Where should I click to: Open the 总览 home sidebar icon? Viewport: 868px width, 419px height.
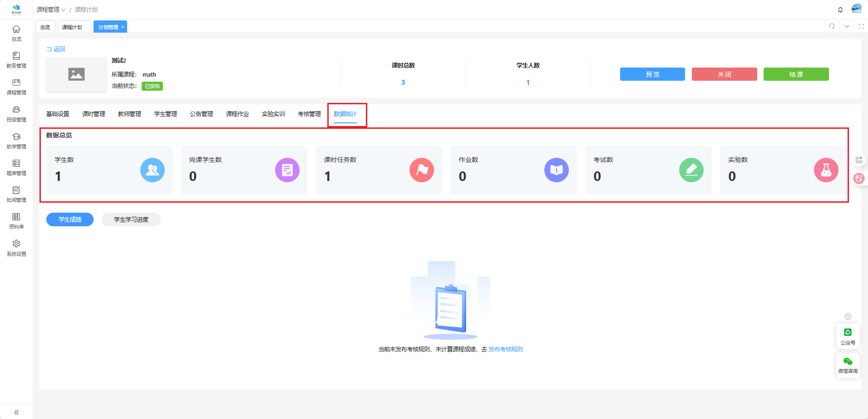[16, 33]
